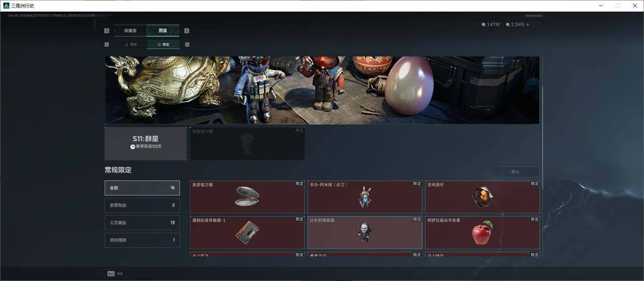The image size is (644, 281).
Task: Click the 限定 tag on 至纯源石 card
Action: coord(535,184)
